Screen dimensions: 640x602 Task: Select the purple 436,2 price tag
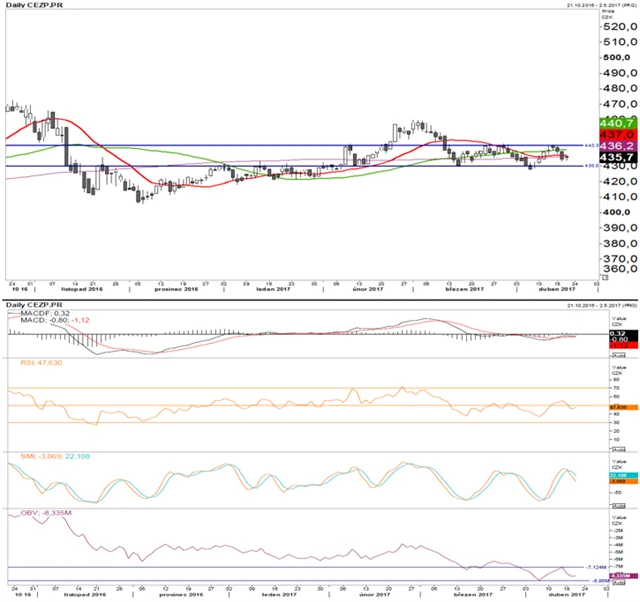point(617,145)
